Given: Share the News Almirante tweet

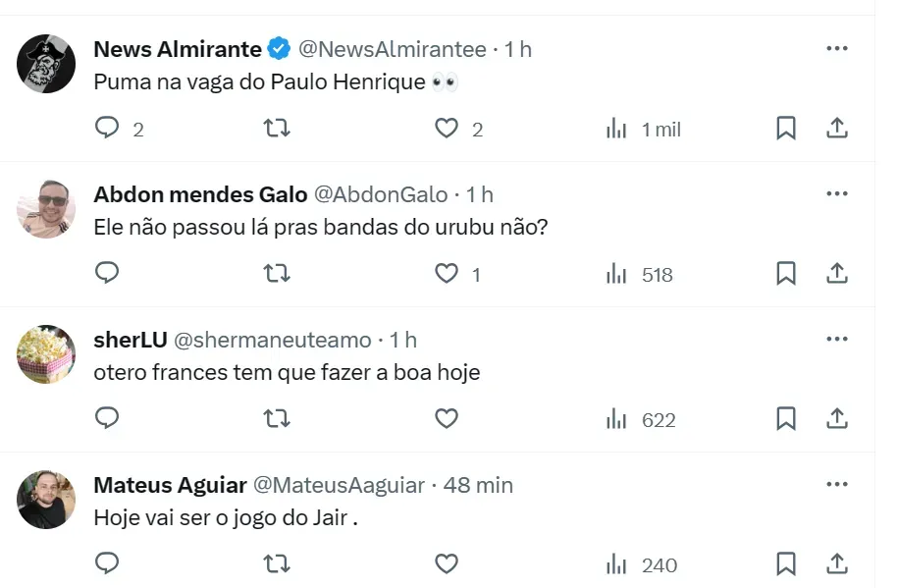Looking at the screenshot, I should coord(837,129).
